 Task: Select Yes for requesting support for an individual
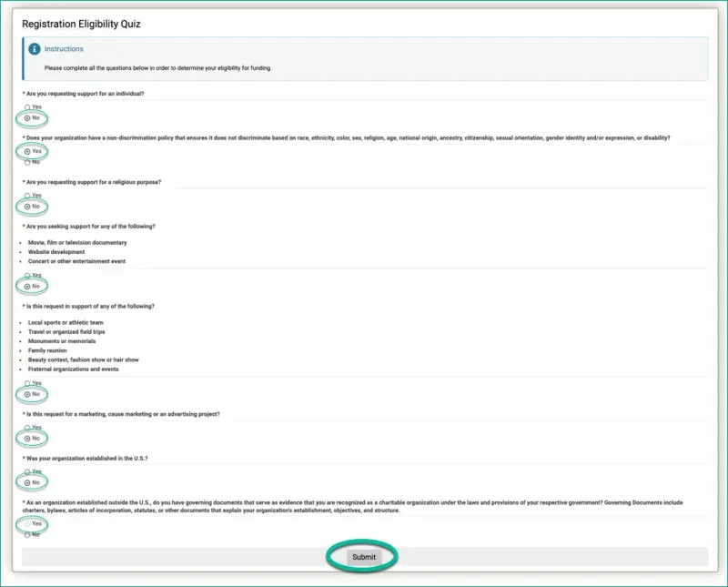[27, 107]
